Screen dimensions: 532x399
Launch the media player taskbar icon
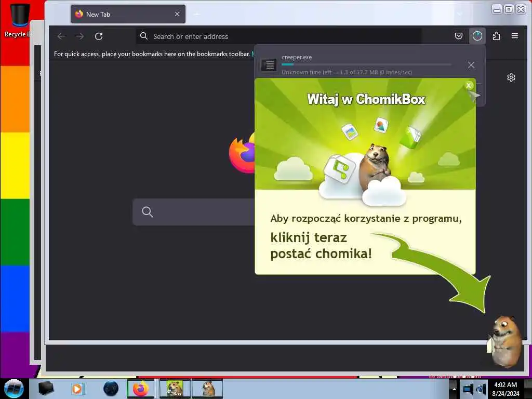(77, 389)
